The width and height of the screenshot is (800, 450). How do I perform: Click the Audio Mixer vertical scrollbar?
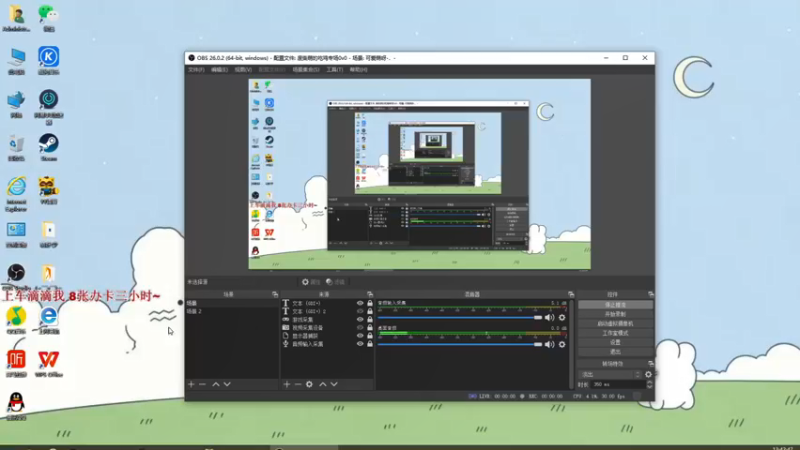[x=571, y=344]
